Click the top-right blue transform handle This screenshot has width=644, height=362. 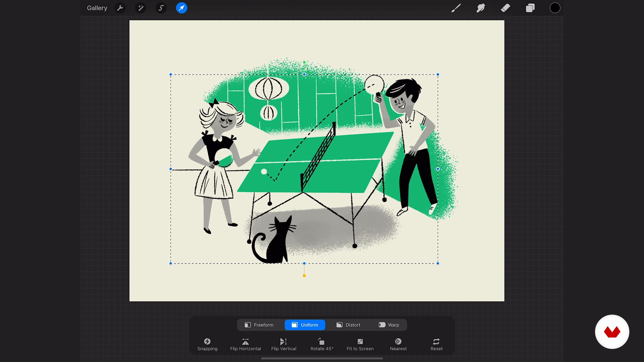tap(438, 74)
